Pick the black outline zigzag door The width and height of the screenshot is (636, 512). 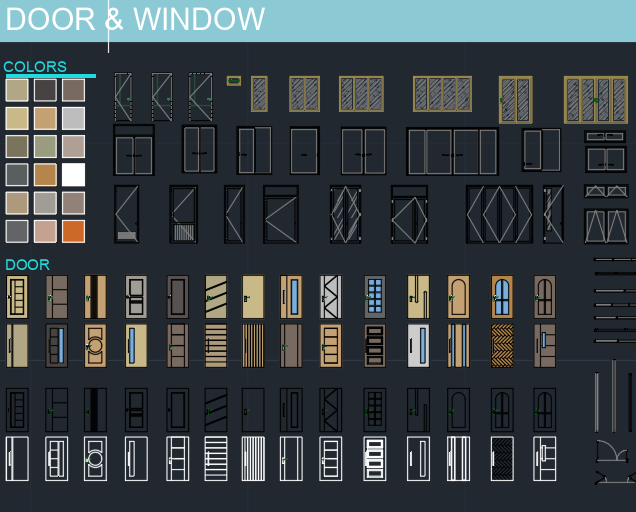click(x=331, y=410)
